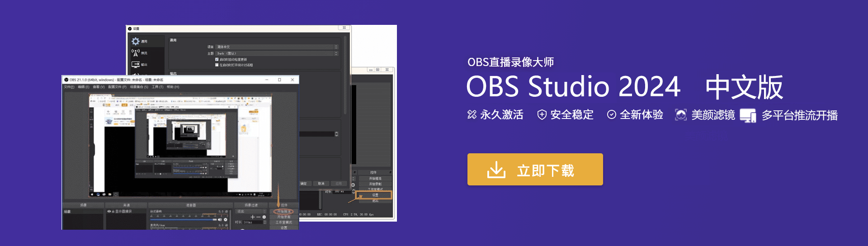Open the 主题 Dark theme combo box
The width and height of the screenshot is (868, 246).
click(277, 53)
